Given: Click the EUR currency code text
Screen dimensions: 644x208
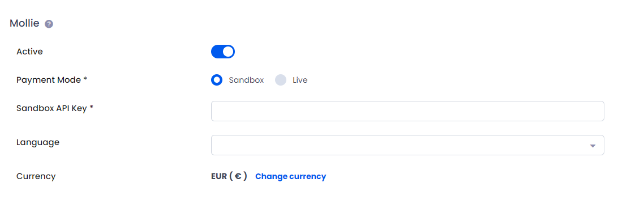Looking at the screenshot, I should click(x=219, y=176).
